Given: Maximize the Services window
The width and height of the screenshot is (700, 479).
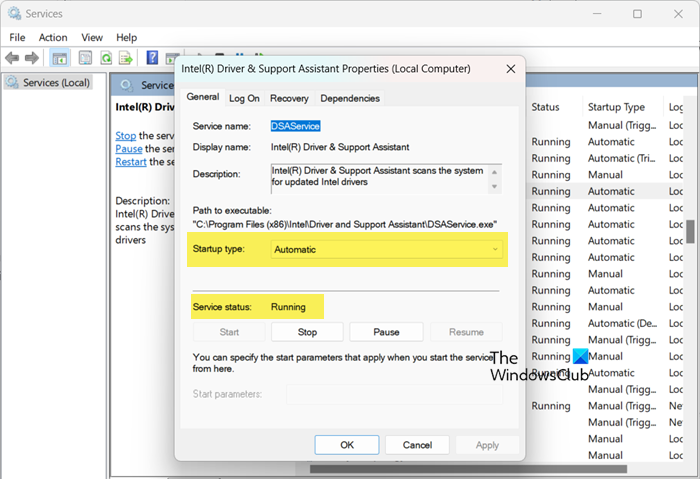Looking at the screenshot, I should (x=638, y=14).
